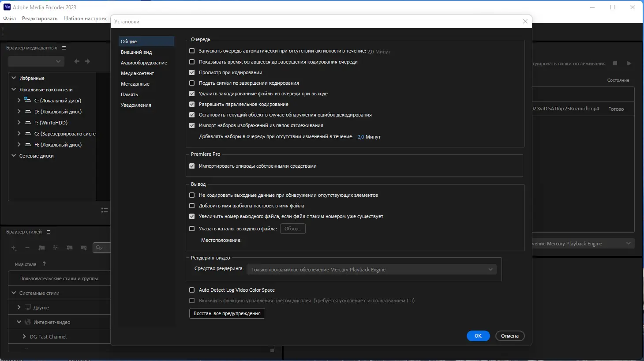The height and width of the screenshot is (361, 644).
Task: Click the Adobe Media Encoder app icon
Action: (x=7, y=7)
